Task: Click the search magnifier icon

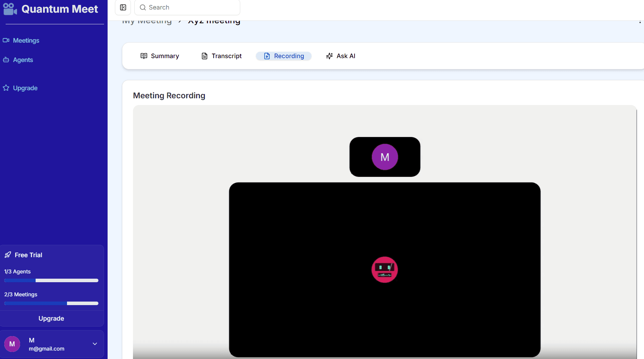Action: point(143,7)
